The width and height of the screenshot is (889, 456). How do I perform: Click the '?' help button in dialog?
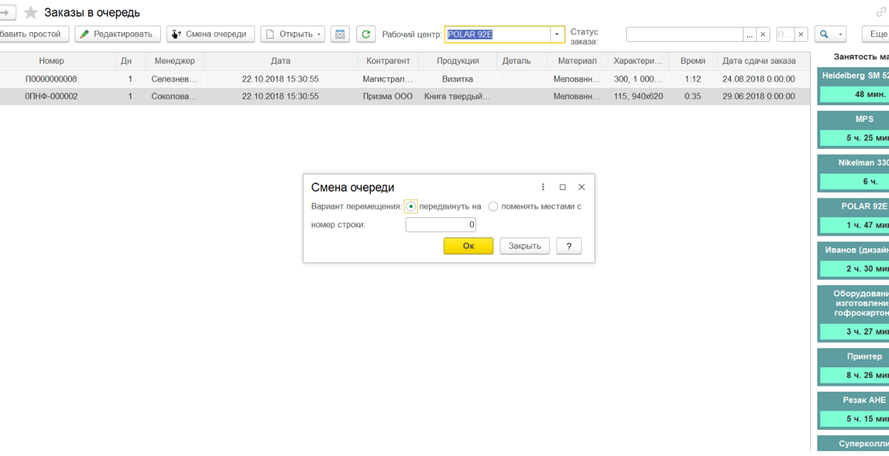(568, 246)
